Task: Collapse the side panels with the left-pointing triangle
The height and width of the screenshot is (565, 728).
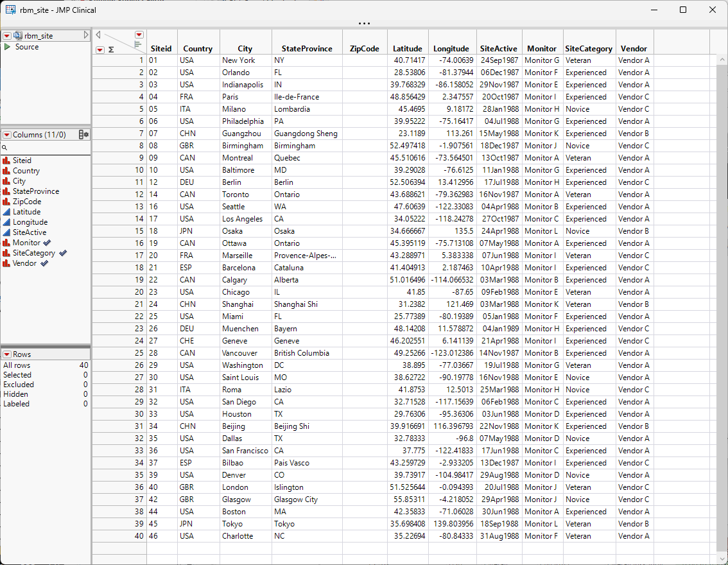Action: click(x=98, y=35)
